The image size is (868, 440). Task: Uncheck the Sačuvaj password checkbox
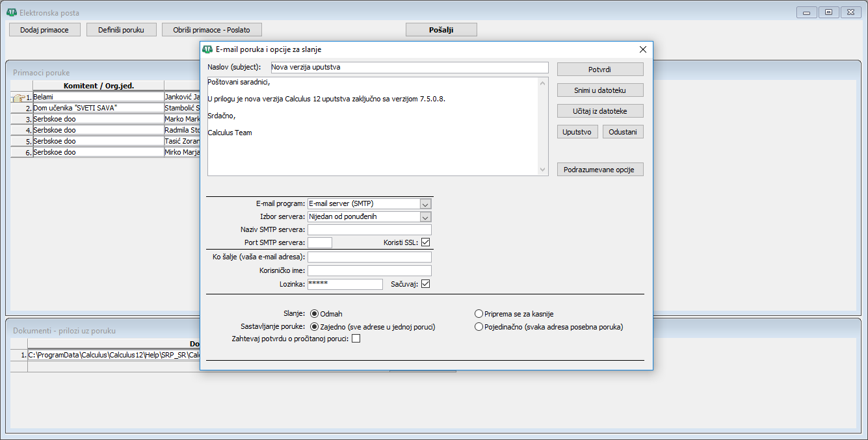[426, 284]
